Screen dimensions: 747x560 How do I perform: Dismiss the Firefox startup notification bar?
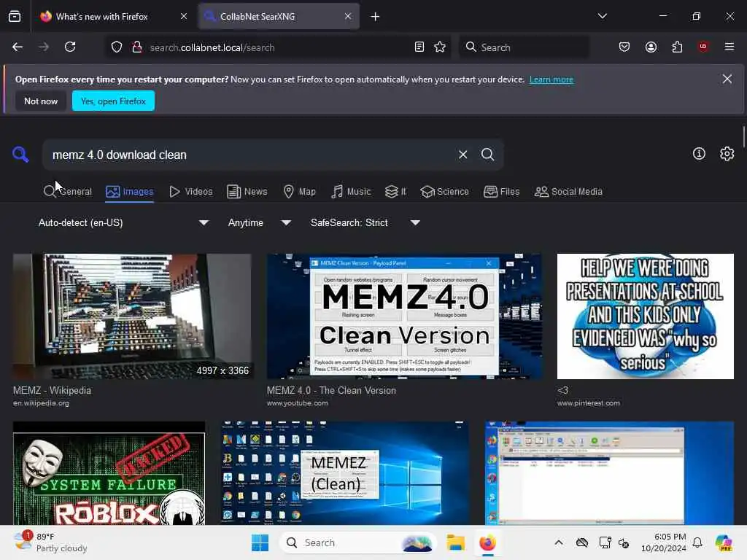(727, 79)
